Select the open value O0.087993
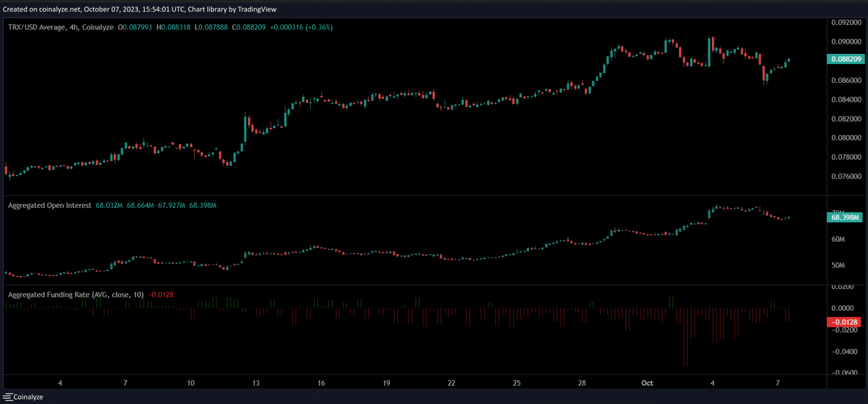The image size is (868, 404). [x=135, y=27]
